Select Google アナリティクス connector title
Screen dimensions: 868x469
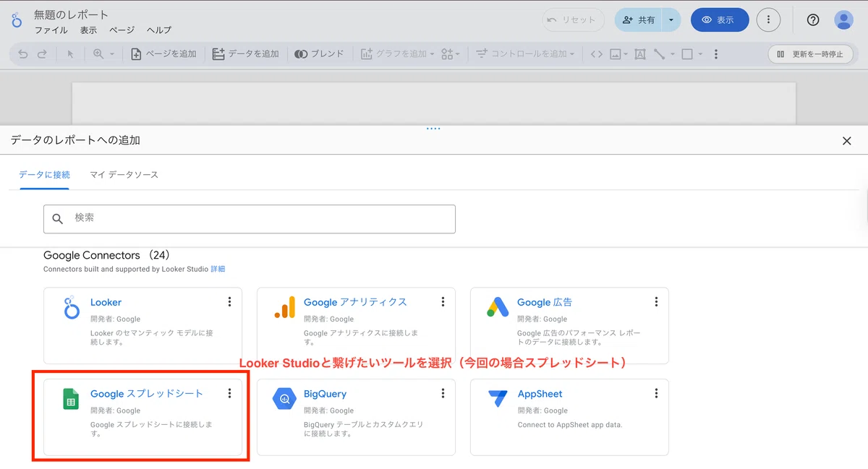pos(355,302)
